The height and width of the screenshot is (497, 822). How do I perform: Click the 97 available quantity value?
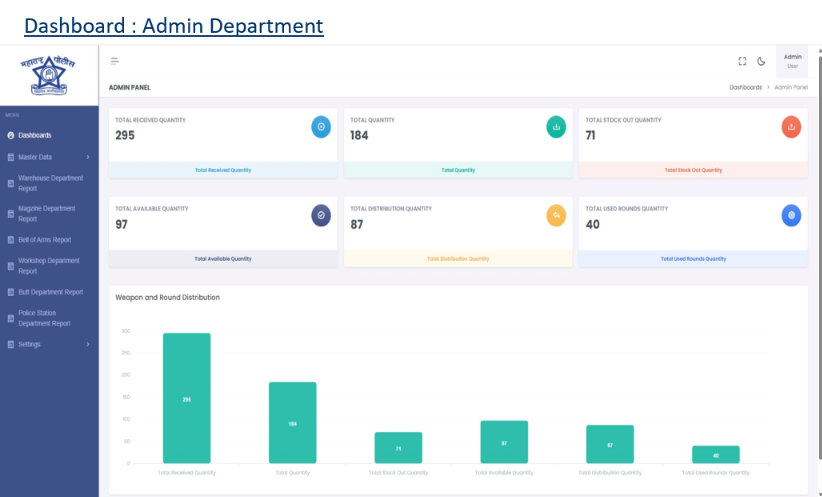click(121, 224)
